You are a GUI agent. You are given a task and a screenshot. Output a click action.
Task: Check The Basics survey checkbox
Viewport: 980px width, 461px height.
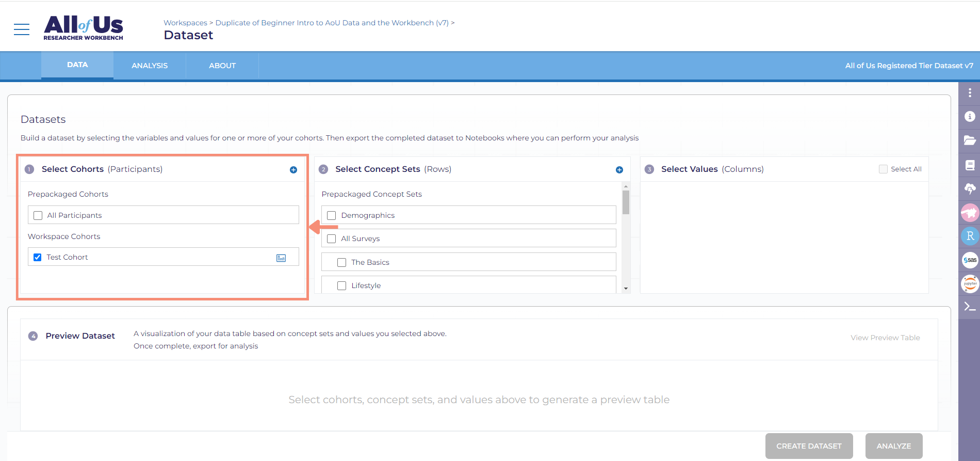click(x=341, y=262)
